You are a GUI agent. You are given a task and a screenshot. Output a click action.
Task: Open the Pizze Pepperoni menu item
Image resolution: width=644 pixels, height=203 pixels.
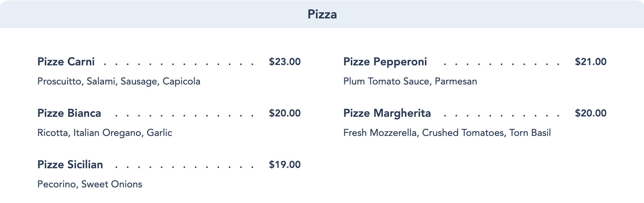385,62
